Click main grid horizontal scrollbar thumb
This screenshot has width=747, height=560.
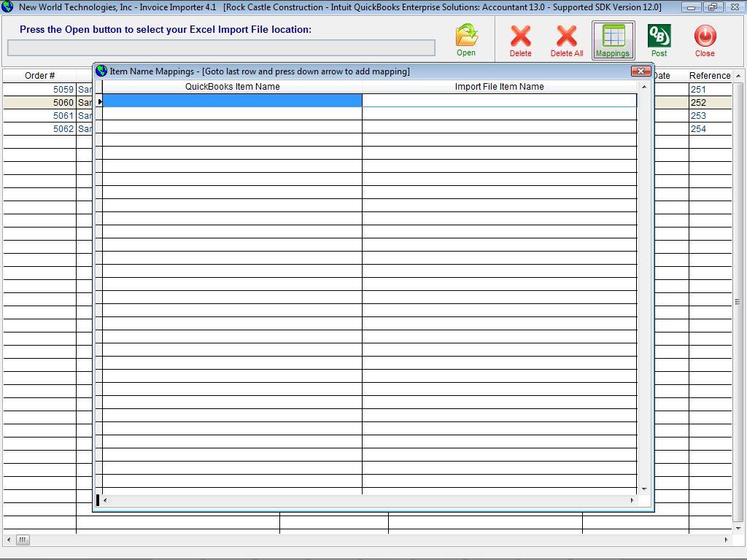23,540
